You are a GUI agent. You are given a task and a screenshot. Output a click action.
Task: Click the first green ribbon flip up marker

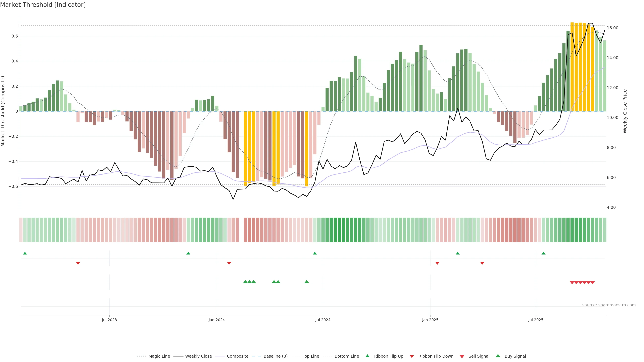point(25,253)
